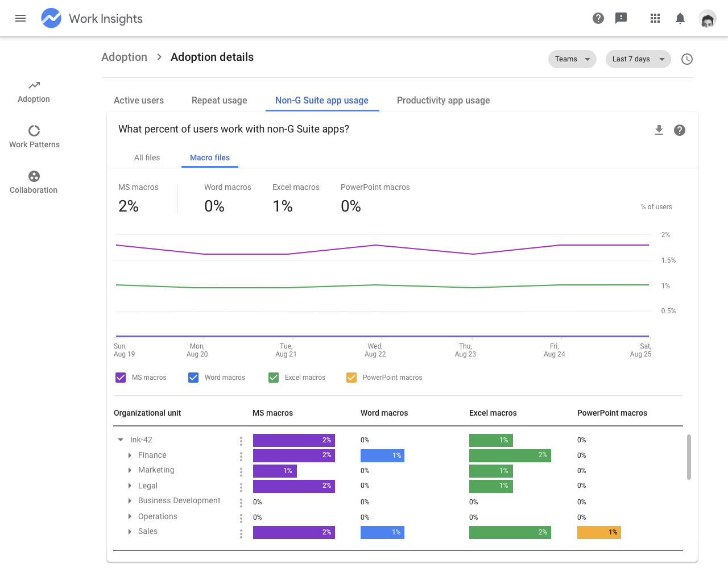
Task: Select Collaboration in the sidebar
Action: pyautogui.click(x=34, y=182)
